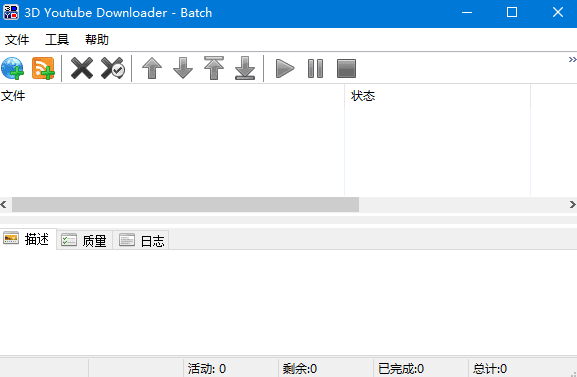This screenshot has height=377, width=577.
Task: Switch to the 日志 tab
Action: (141, 240)
